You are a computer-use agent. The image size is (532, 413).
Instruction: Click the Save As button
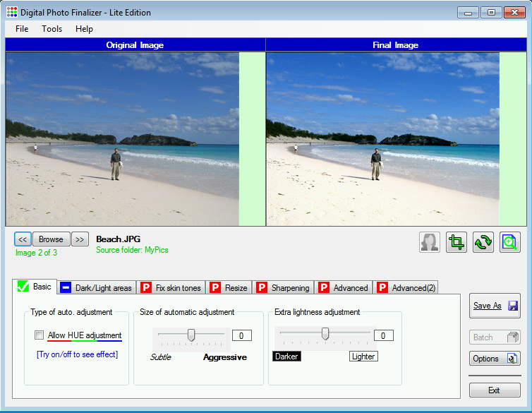(x=495, y=306)
